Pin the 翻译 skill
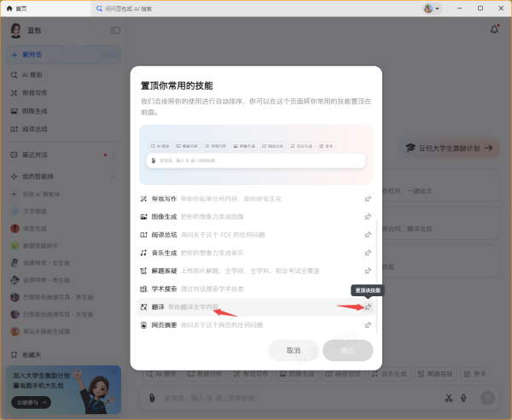Screen dimensions: 512x420 click(368, 307)
